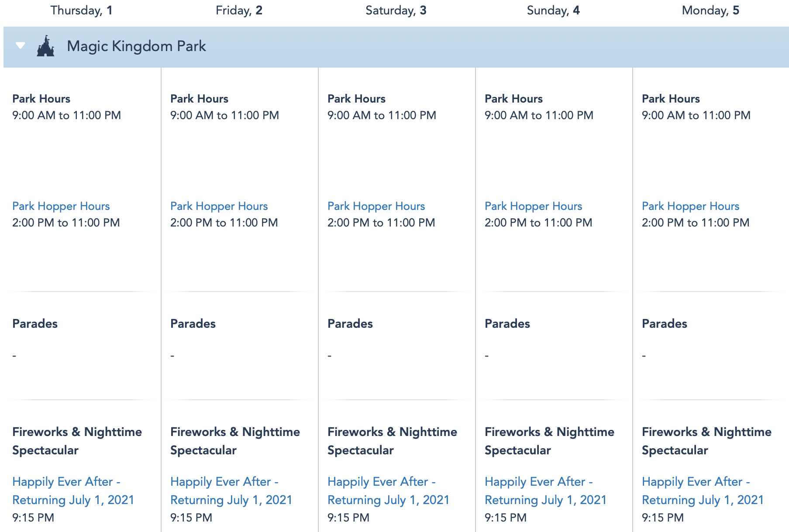
Task: Open Friday's Happily Ever After link
Action: (x=231, y=491)
